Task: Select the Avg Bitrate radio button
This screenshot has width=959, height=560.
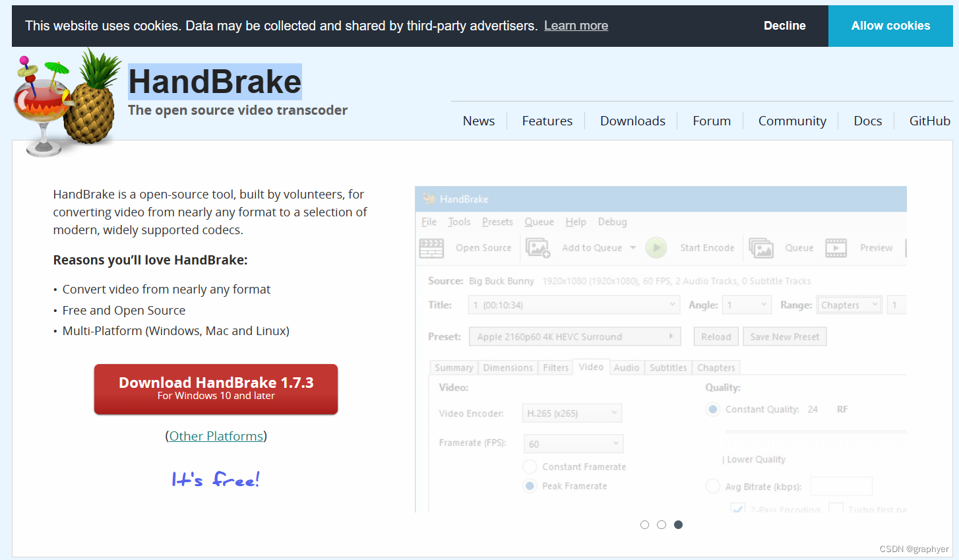Action: (x=712, y=486)
